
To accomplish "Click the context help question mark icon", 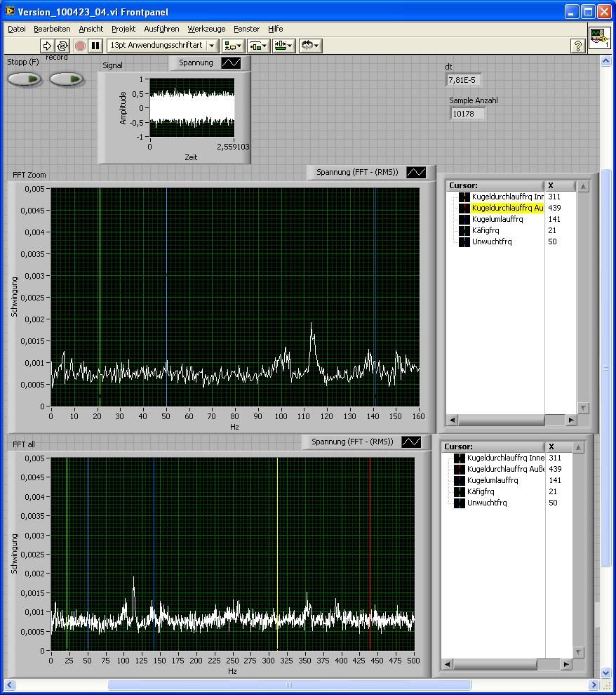I will 577,46.
